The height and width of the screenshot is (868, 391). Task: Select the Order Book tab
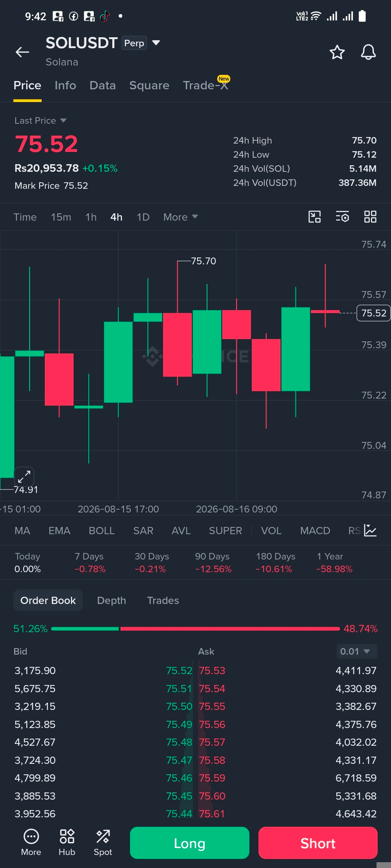point(48,600)
